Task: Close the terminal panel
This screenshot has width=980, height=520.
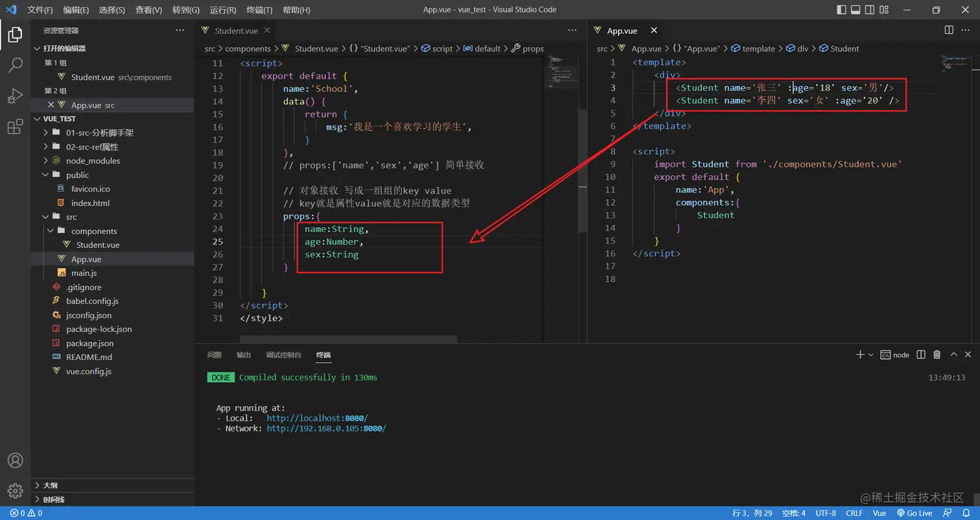Action: pos(968,355)
